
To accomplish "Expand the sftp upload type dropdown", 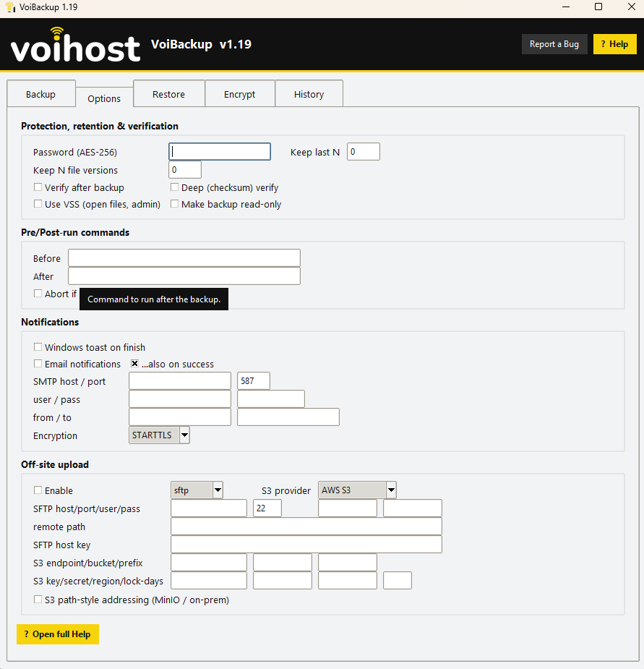I will tap(197, 490).
